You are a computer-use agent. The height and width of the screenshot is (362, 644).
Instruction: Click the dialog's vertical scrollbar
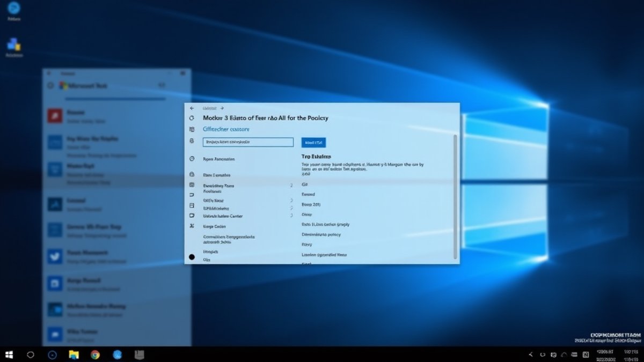coord(456,196)
